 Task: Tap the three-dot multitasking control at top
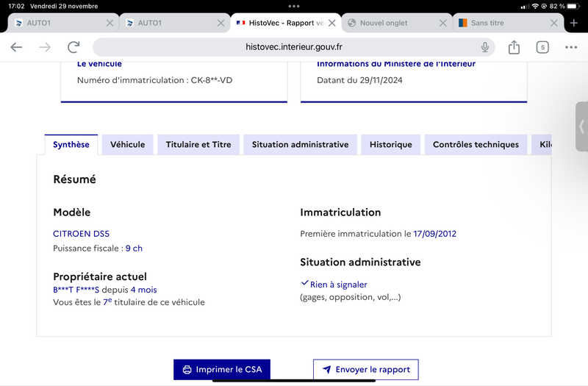pyautogui.click(x=294, y=6)
